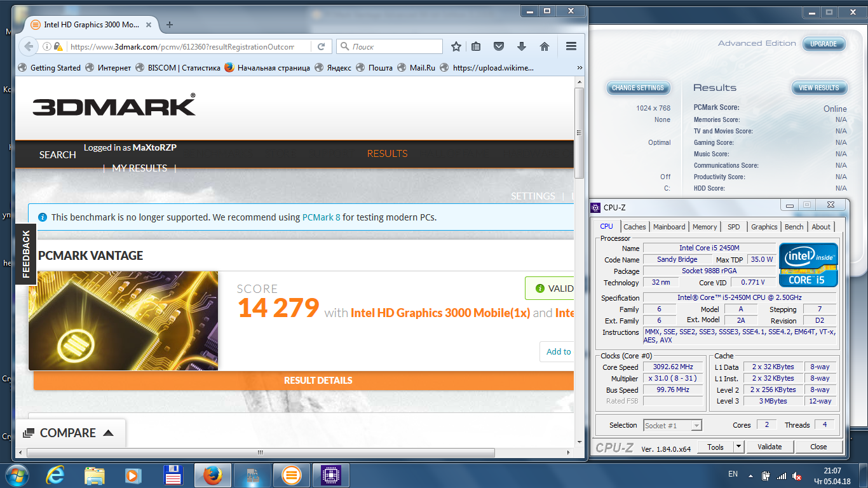Image resolution: width=868 pixels, height=488 pixels.
Task: Click the browser vertical scrollbar thumb
Action: 579,133
